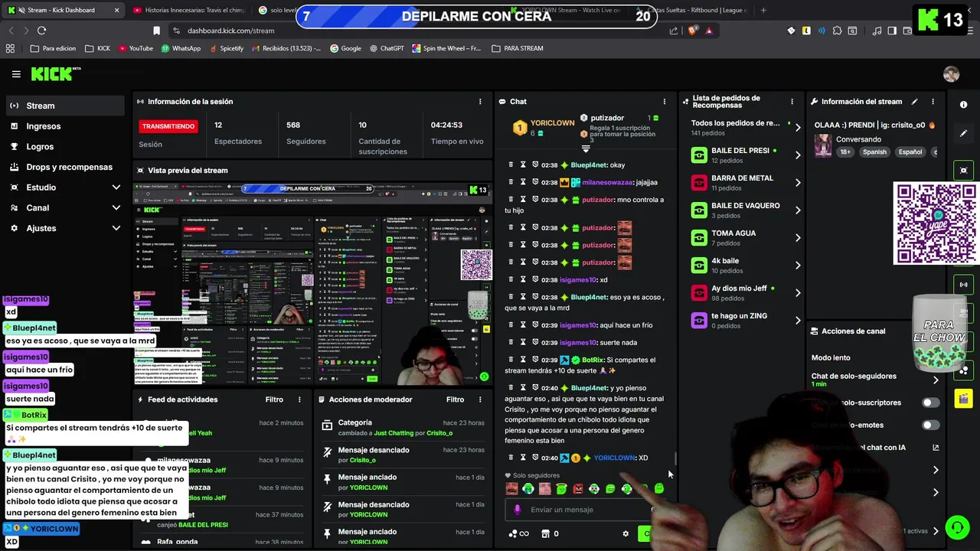This screenshot has width=980, height=551.
Task: Open the chat shop icon
Action: (545, 533)
